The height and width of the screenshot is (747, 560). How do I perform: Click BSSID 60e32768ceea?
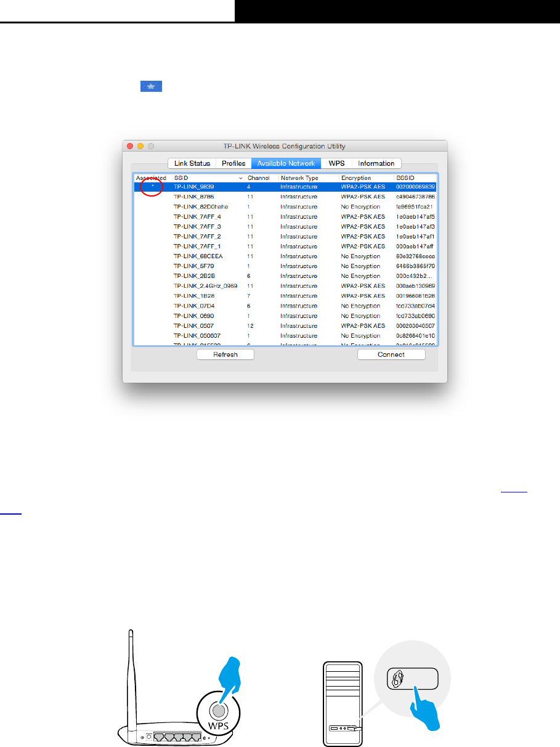pyautogui.click(x=415, y=256)
